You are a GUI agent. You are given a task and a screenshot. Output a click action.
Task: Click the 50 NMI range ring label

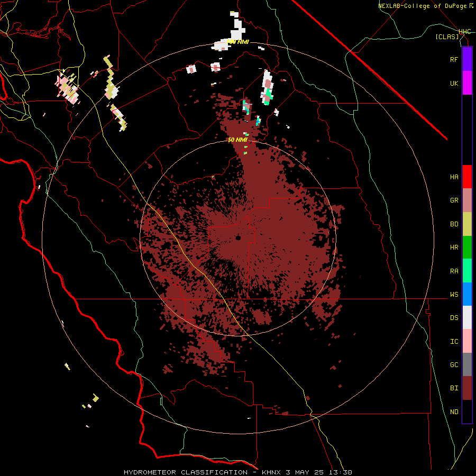[237, 140]
